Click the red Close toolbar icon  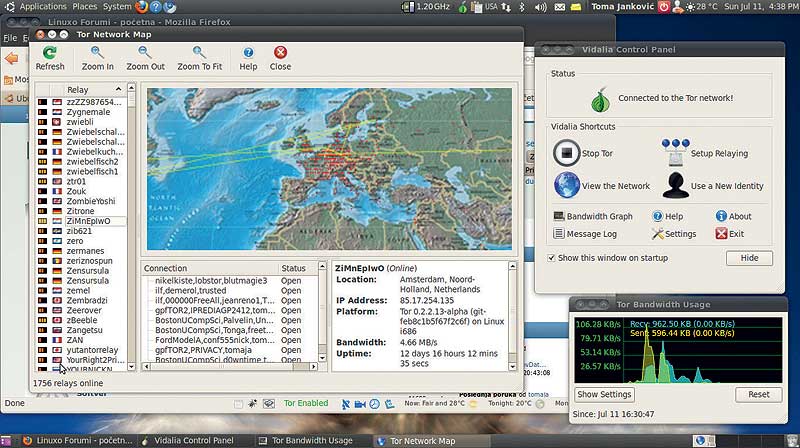tap(280, 53)
